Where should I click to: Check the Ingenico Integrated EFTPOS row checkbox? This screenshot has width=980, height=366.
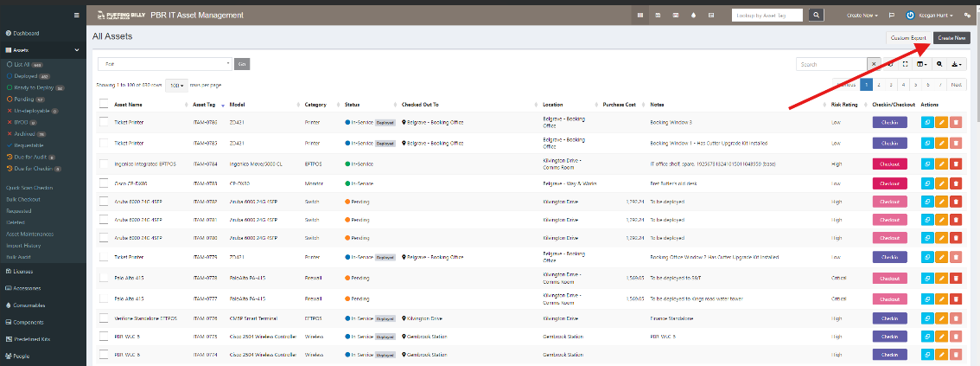pyautogui.click(x=104, y=164)
